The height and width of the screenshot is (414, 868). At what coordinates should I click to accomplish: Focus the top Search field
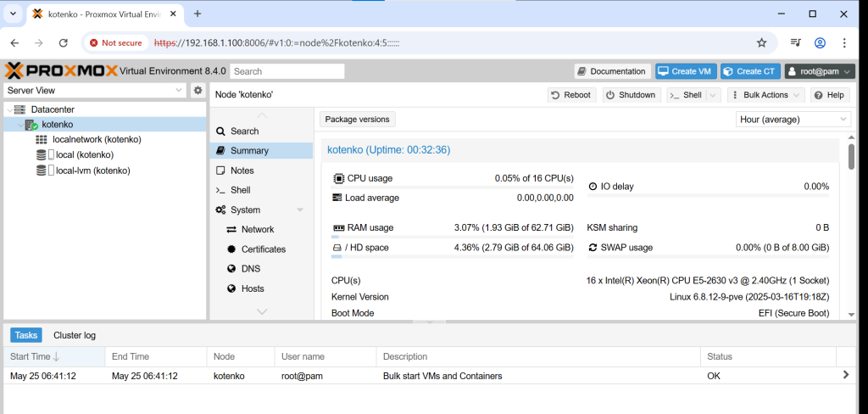(287, 71)
